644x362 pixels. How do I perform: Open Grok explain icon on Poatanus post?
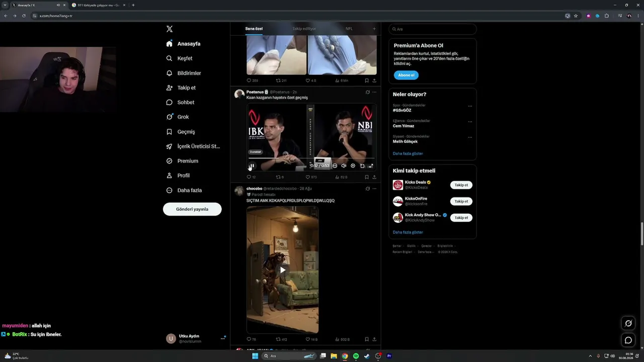point(368,92)
